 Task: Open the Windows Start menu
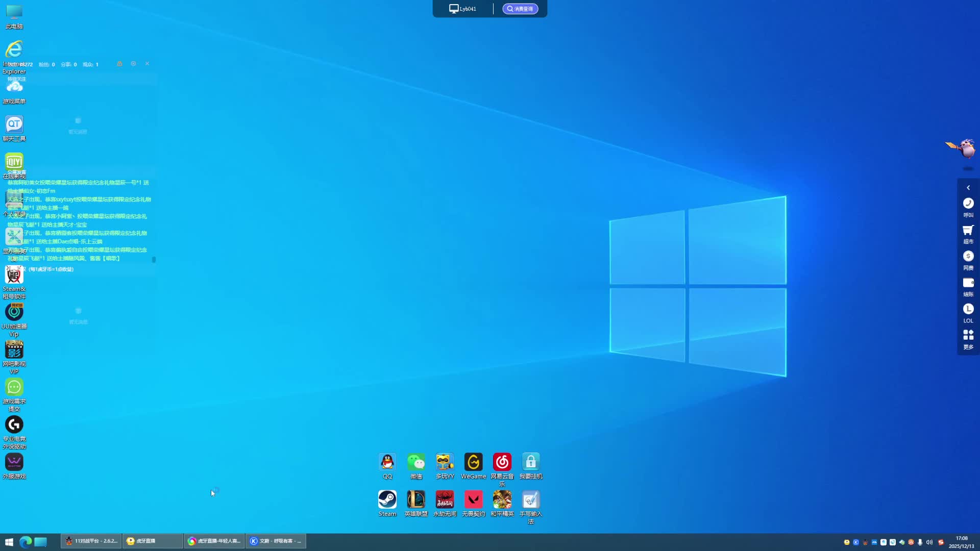coord(9,541)
